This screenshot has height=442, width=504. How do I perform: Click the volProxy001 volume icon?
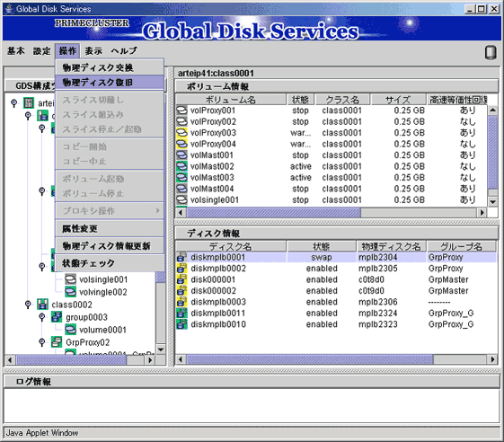click(x=181, y=110)
